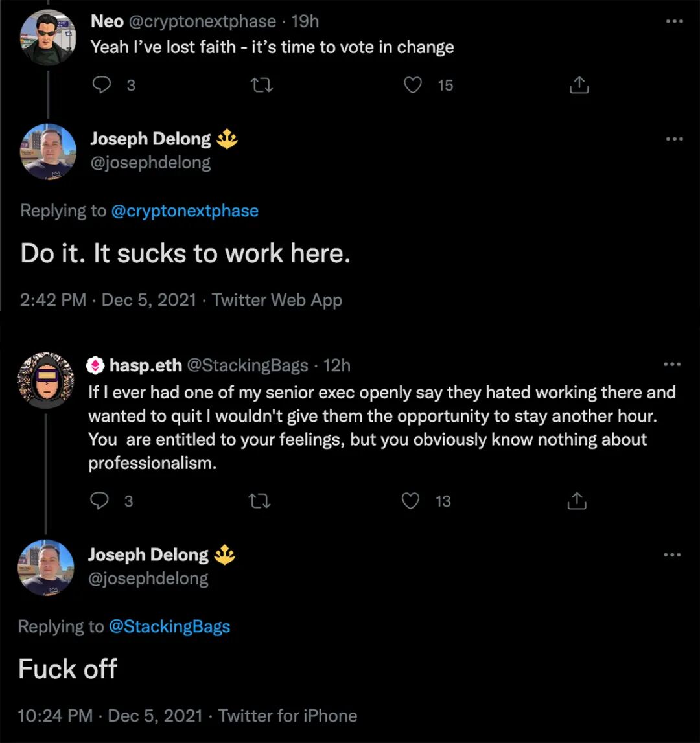Like Neo's tweet with 15 likes
The height and width of the screenshot is (743, 700).
pyautogui.click(x=413, y=85)
